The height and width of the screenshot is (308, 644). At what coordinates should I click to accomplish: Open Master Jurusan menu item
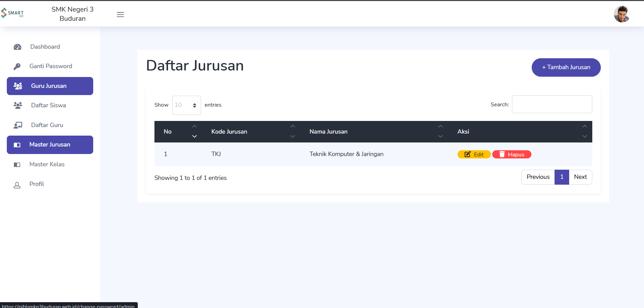[x=50, y=145]
